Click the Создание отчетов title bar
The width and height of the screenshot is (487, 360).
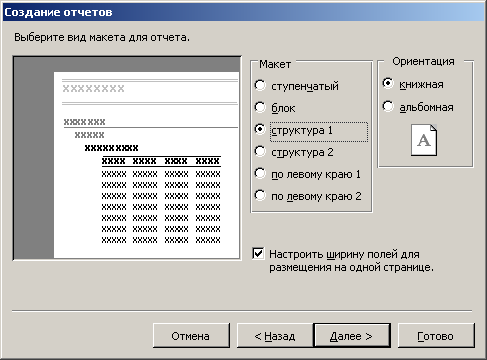point(243,12)
